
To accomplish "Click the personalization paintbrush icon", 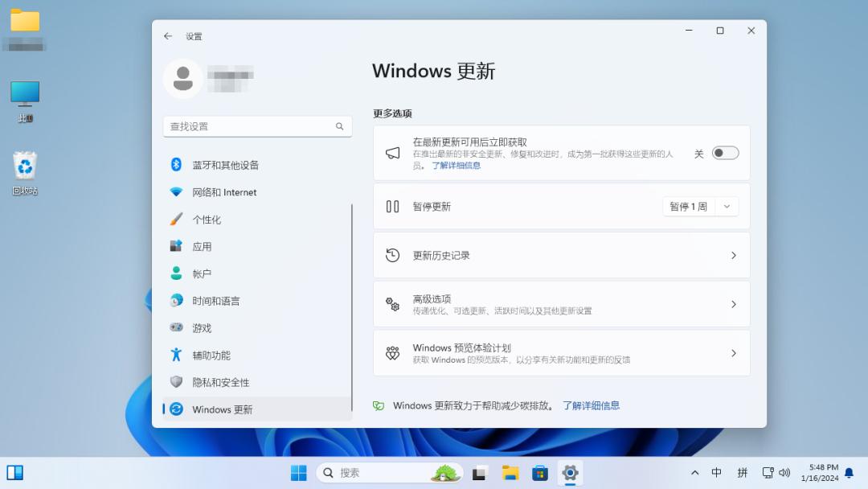I will click(176, 219).
